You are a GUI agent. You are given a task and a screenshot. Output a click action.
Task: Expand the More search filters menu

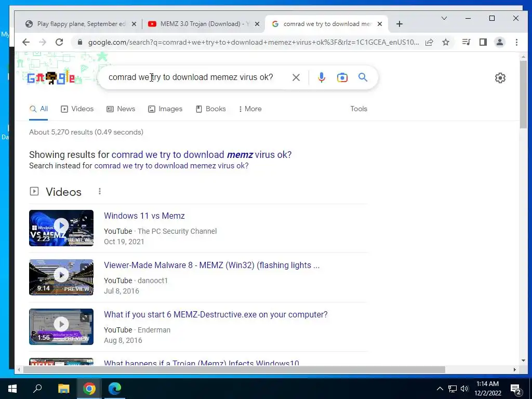(x=250, y=109)
